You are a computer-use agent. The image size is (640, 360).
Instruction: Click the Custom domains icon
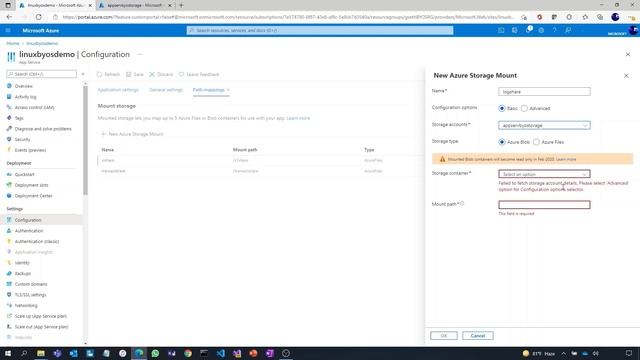point(9,284)
